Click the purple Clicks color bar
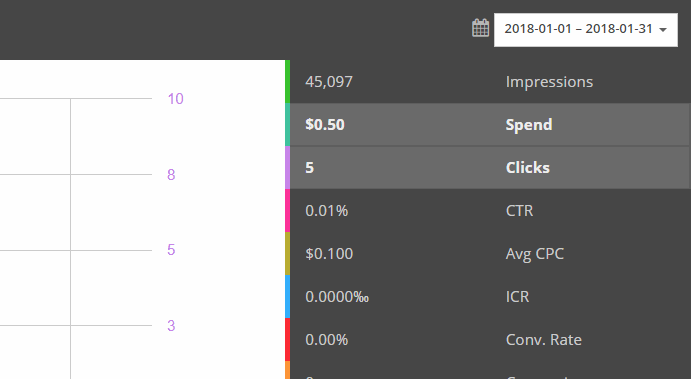This screenshot has width=700, height=379. pos(288,168)
